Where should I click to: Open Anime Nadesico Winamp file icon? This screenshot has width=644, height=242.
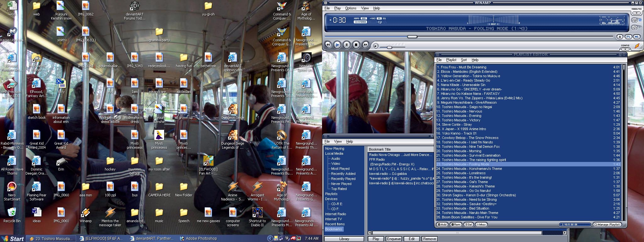coord(233,191)
